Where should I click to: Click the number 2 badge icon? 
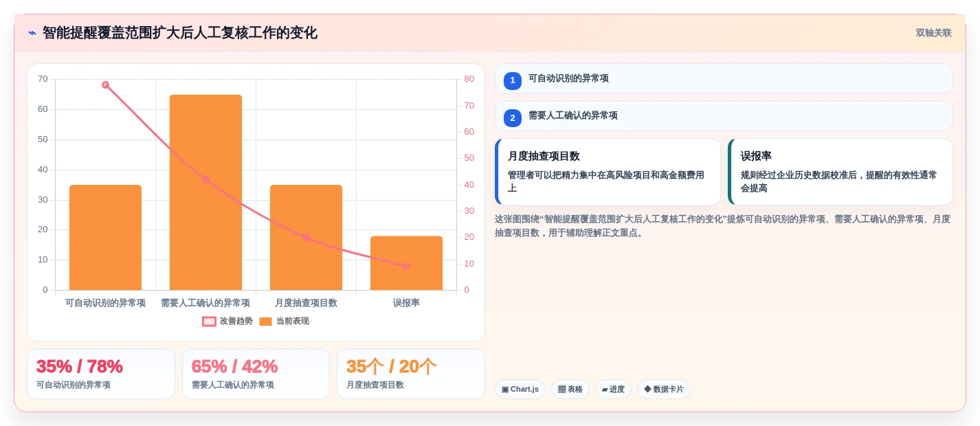pos(513,117)
